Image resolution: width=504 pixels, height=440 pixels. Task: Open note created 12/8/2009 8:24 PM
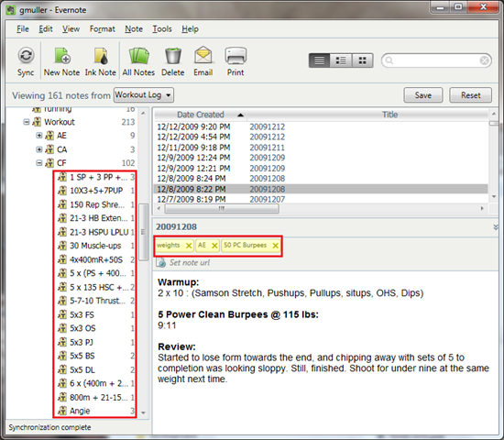[x=321, y=179]
